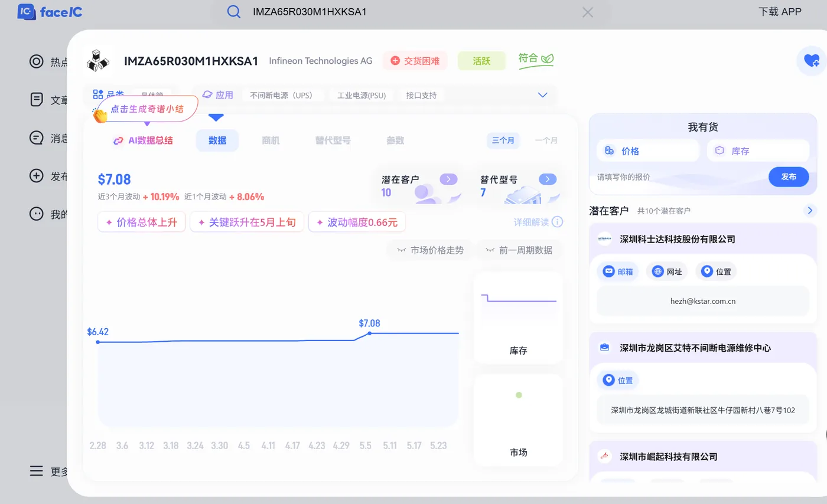The height and width of the screenshot is (504, 827).
Task: Click the 应用 planet icon
Action: pos(207,94)
